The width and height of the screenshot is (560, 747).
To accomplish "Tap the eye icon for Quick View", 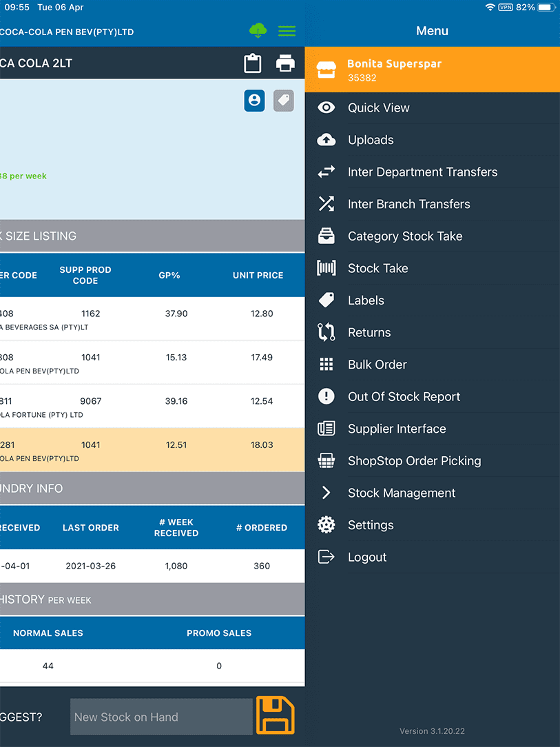I will coord(326,108).
